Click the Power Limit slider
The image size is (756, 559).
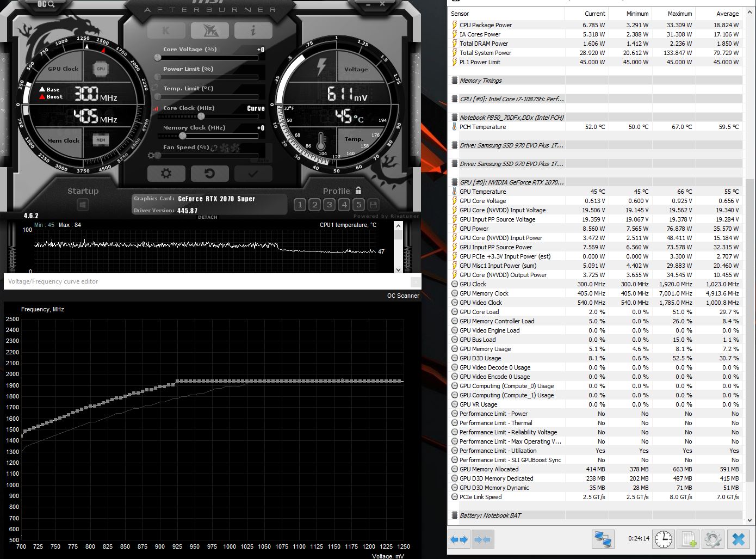207,77
